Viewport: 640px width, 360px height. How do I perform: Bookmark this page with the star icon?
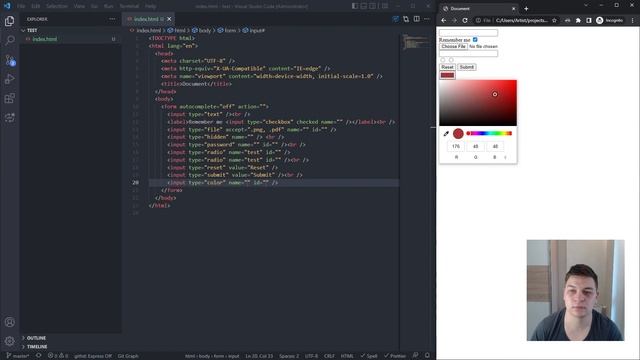pos(554,20)
